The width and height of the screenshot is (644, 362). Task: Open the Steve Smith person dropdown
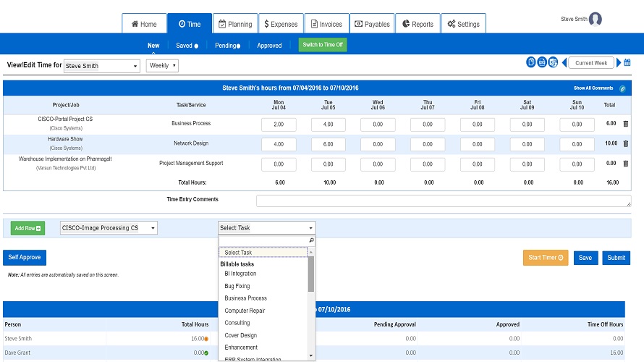click(101, 66)
